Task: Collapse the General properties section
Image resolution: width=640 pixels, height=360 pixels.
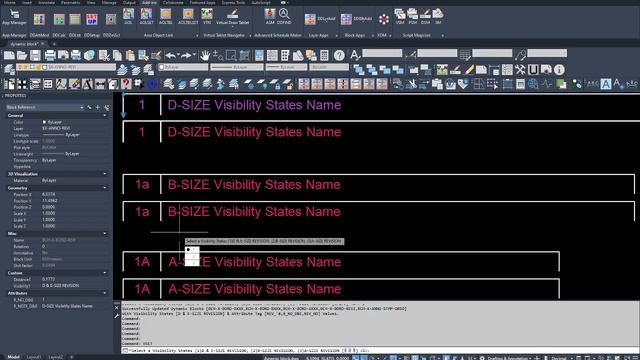Action: (x=105, y=116)
